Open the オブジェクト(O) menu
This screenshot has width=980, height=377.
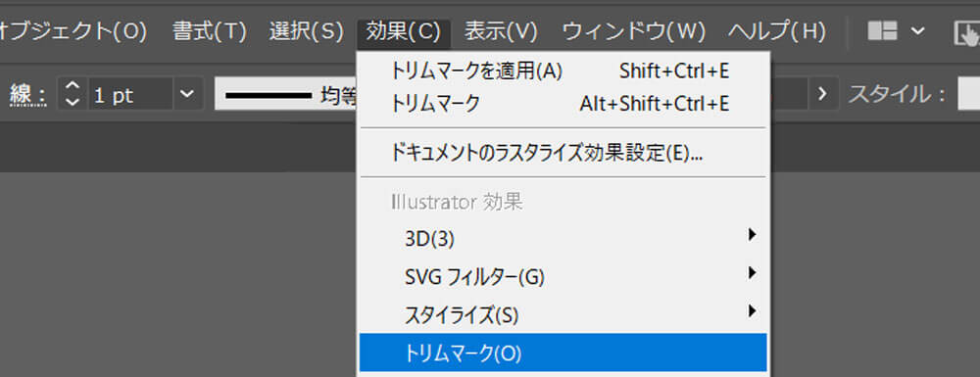(73, 31)
